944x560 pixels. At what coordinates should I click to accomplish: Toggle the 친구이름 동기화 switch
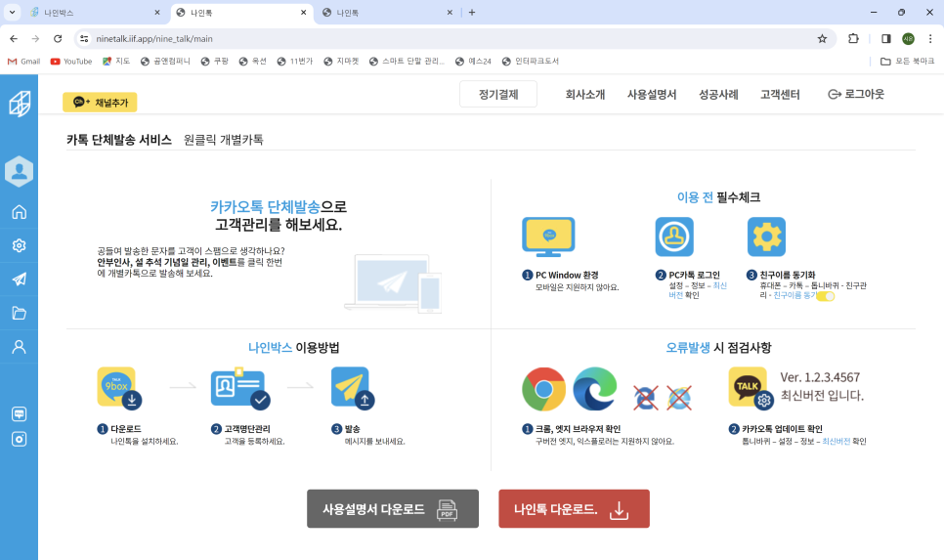[x=826, y=296]
